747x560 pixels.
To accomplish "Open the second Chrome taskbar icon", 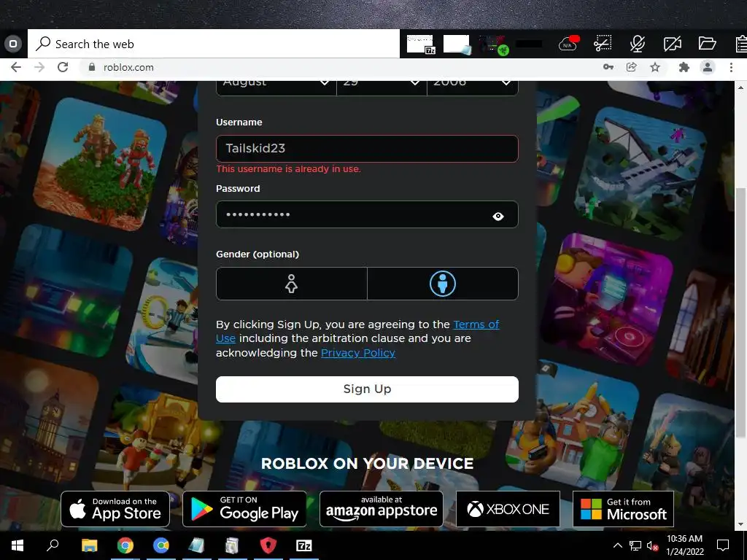I will pyautogui.click(x=161, y=545).
